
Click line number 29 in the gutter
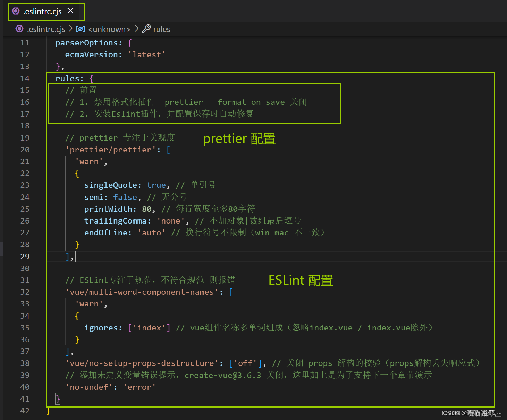tap(25, 256)
